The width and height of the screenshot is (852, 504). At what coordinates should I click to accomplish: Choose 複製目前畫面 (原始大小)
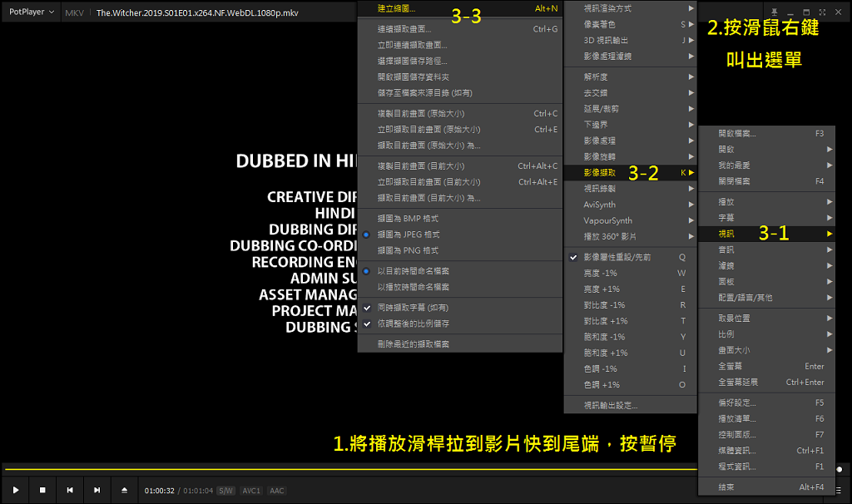tap(459, 113)
